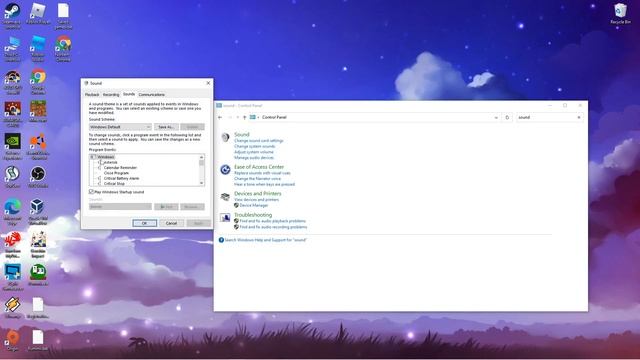The height and width of the screenshot is (360, 640).
Task: Open Manage audio devices link
Action: (x=254, y=158)
